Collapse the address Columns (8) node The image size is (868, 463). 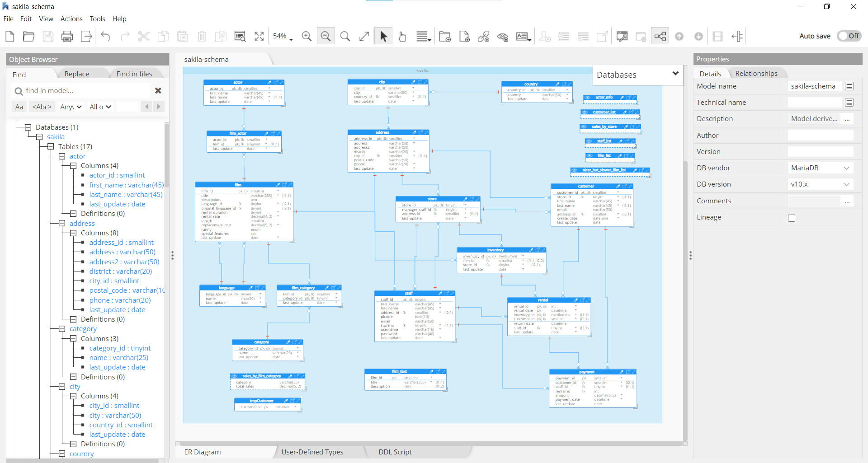point(73,233)
